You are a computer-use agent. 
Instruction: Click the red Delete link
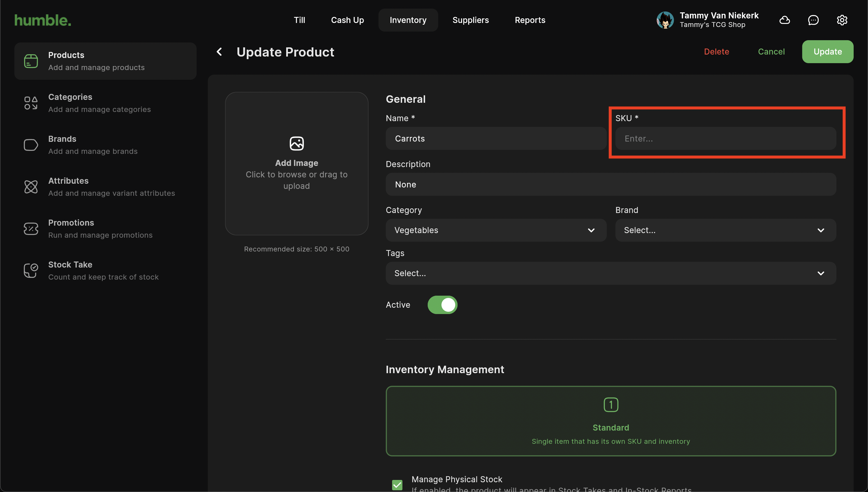tap(716, 52)
